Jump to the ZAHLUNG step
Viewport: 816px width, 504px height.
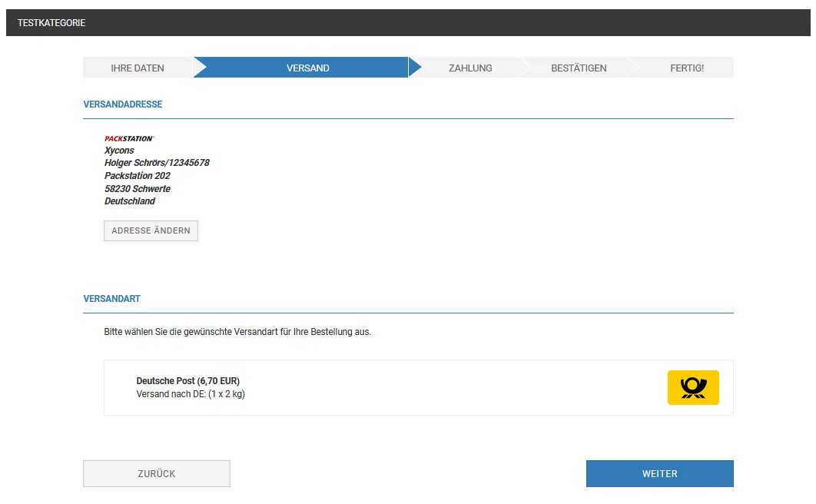tap(470, 68)
